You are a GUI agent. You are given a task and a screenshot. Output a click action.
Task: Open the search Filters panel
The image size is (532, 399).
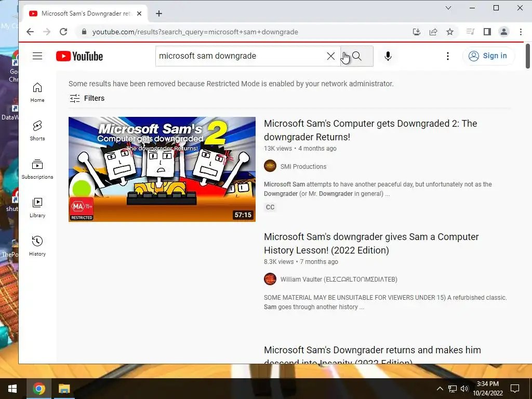coord(87,98)
